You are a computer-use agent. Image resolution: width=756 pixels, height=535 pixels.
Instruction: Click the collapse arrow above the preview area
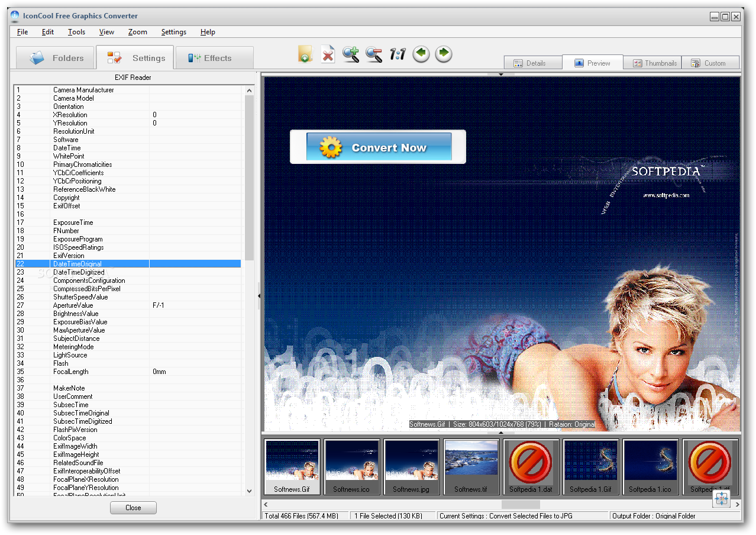click(x=501, y=75)
